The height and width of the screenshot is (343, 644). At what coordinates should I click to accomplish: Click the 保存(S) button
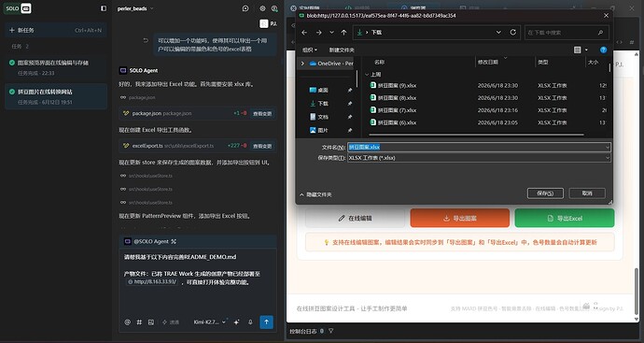545,193
